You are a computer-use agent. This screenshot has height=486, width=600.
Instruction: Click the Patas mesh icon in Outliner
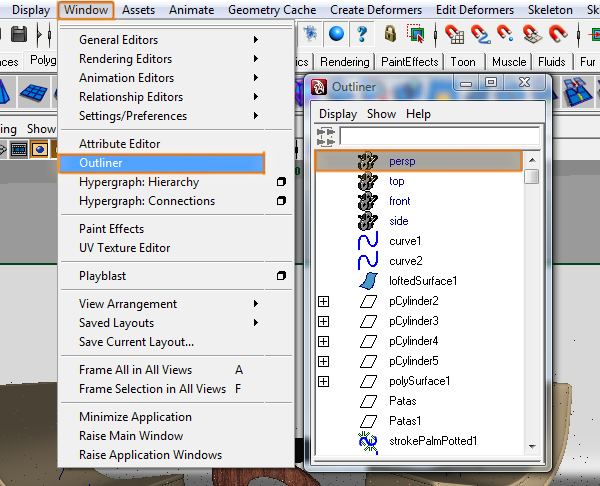tap(368, 401)
